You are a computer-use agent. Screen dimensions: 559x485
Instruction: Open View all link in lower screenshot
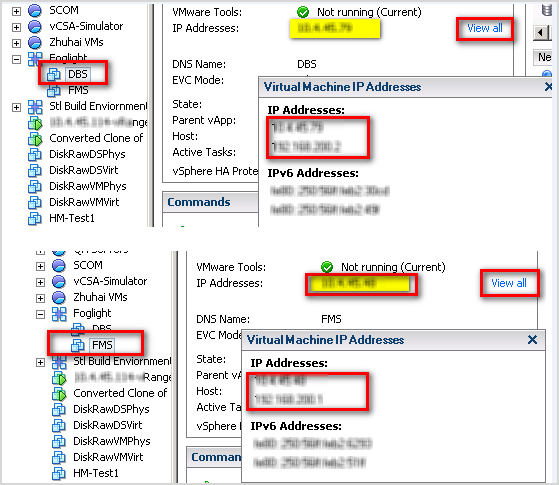509,283
